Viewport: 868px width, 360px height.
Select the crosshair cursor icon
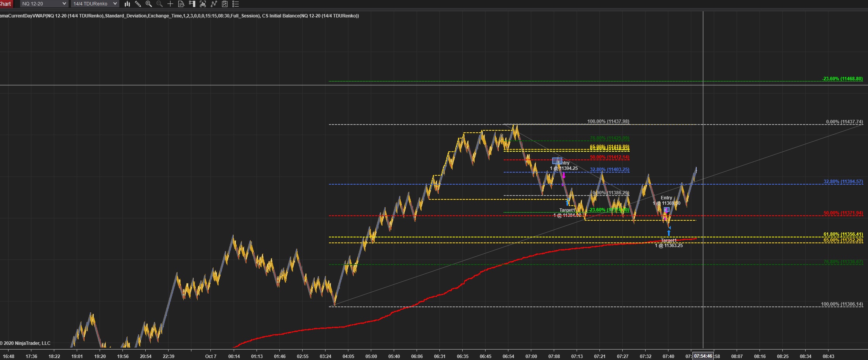[x=170, y=4]
